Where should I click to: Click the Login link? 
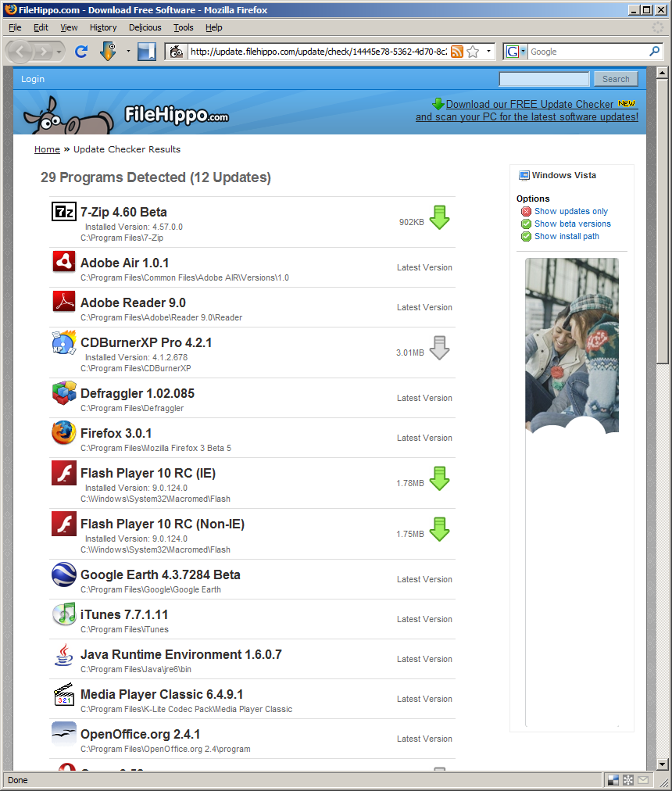click(x=33, y=79)
